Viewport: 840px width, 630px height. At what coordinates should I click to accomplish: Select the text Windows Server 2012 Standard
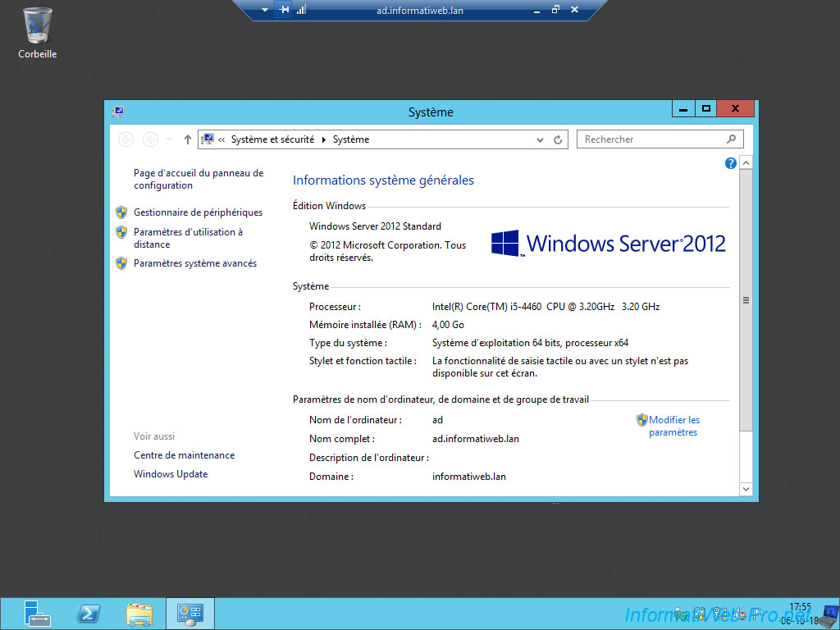[375, 226]
